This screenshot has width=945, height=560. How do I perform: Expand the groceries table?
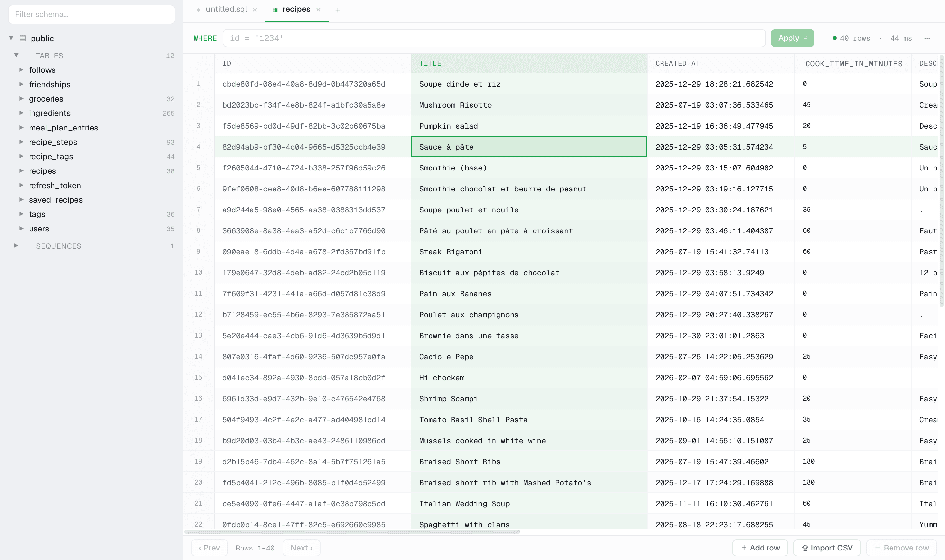pos(22,98)
